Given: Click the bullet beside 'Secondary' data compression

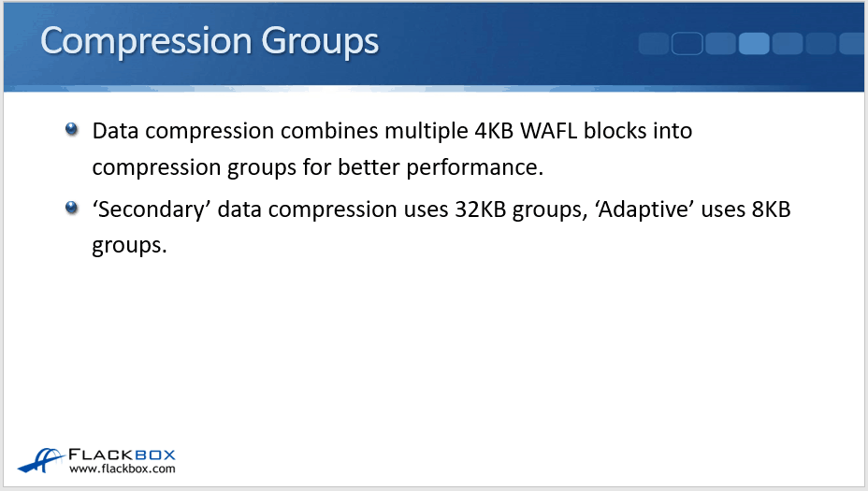Looking at the screenshot, I should click(x=72, y=208).
